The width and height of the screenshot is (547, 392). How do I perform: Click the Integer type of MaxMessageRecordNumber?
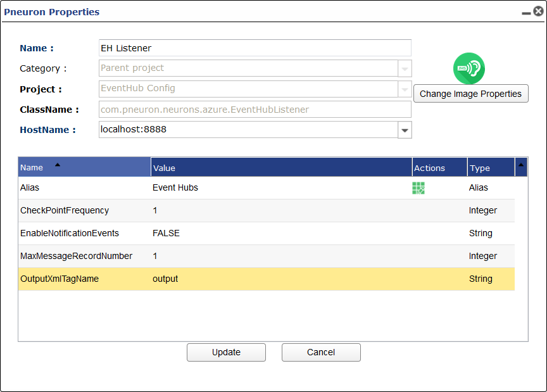point(483,256)
